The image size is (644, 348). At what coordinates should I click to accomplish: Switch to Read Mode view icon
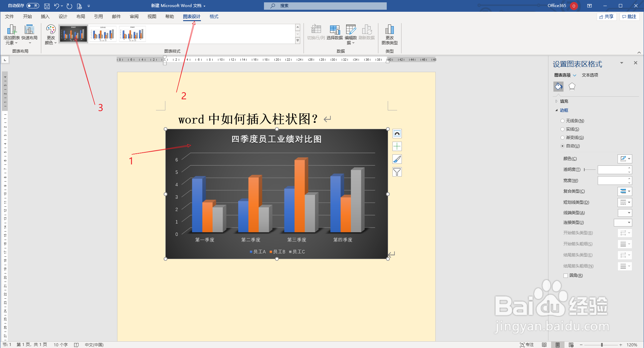pyautogui.click(x=544, y=345)
